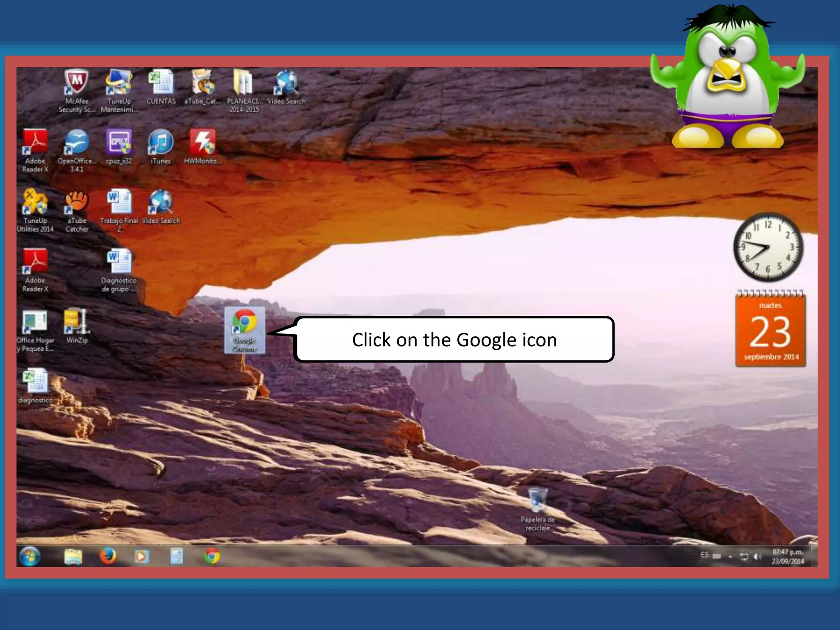Open Windows Explorer from taskbar
The image size is (840, 630).
tap(73, 557)
